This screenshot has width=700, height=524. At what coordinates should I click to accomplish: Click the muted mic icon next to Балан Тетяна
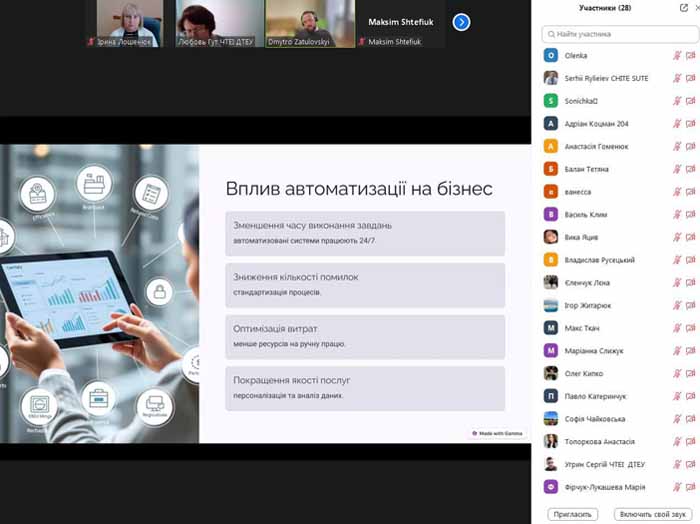pyautogui.click(x=677, y=169)
